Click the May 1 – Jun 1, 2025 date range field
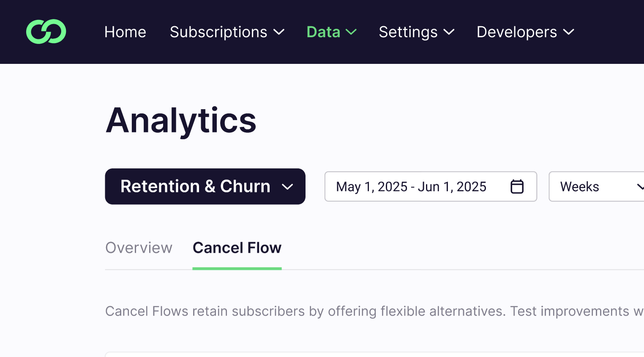 point(411,187)
